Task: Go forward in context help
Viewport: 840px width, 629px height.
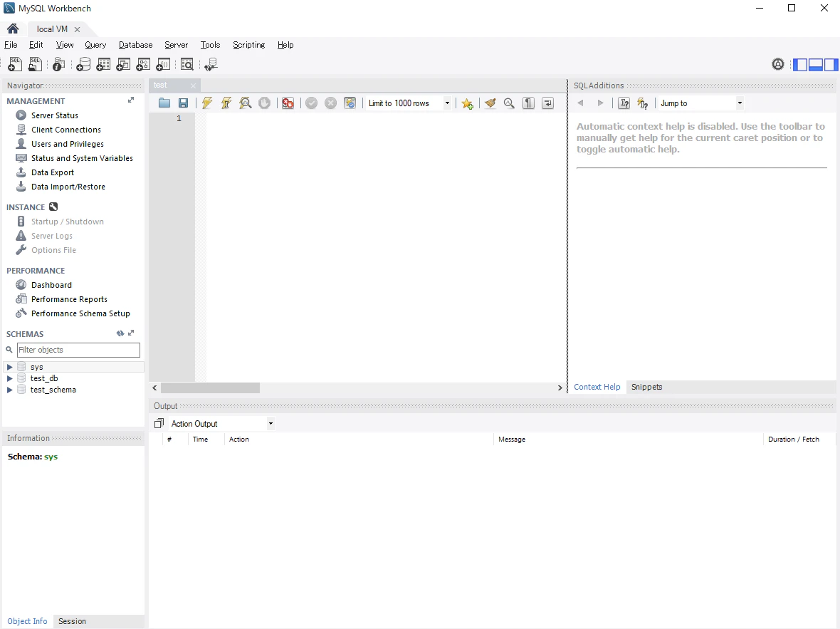Action: [601, 103]
